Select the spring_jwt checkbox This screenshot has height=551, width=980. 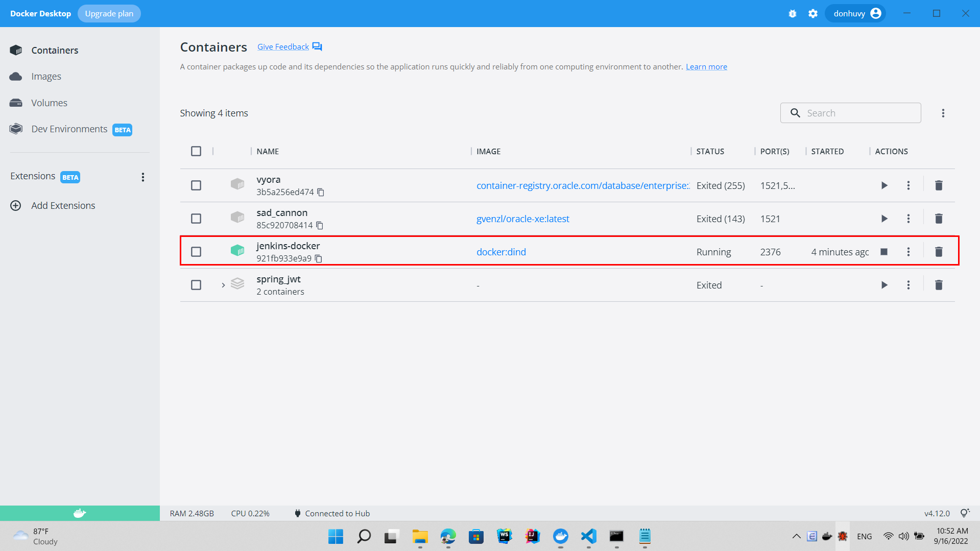click(x=196, y=285)
